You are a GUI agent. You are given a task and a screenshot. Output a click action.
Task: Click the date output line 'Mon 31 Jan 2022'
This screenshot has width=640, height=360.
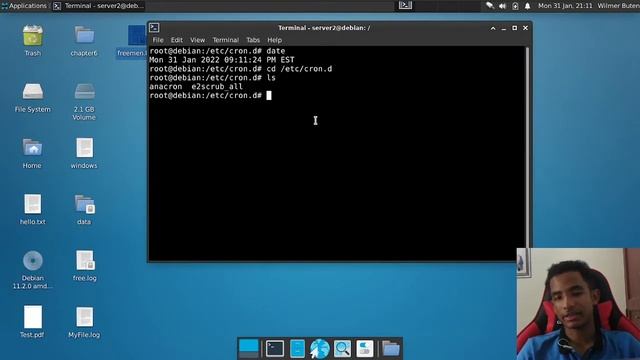pyautogui.click(x=222, y=60)
